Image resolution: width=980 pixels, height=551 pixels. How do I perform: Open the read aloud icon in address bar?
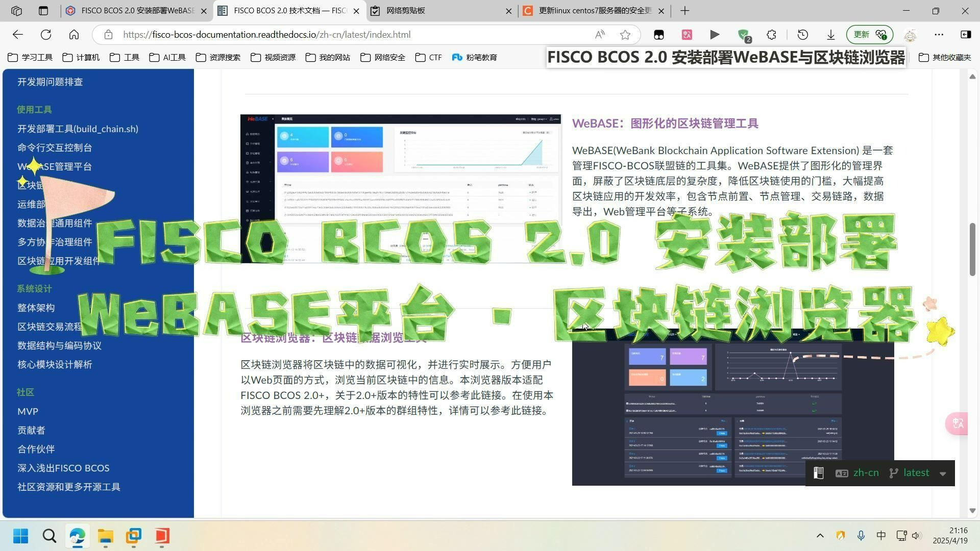click(600, 35)
